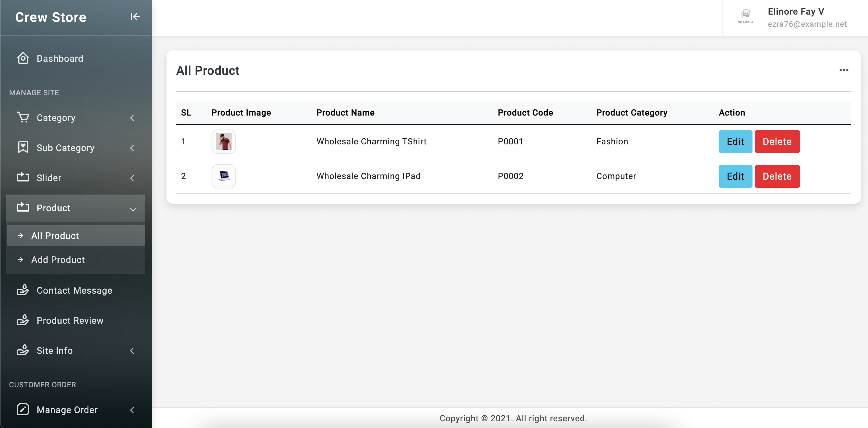Click Delete button for Wholesale Charming IPad
868x428 pixels.
777,176
